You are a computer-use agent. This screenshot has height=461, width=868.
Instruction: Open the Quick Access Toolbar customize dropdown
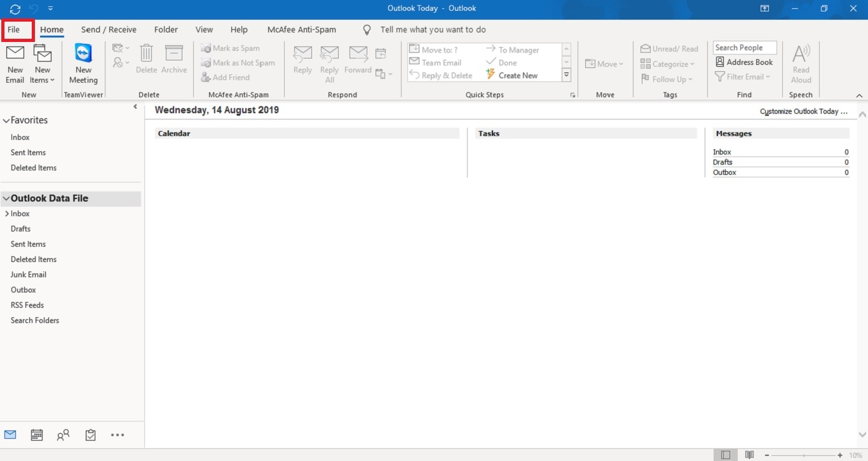[x=51, y=9]
